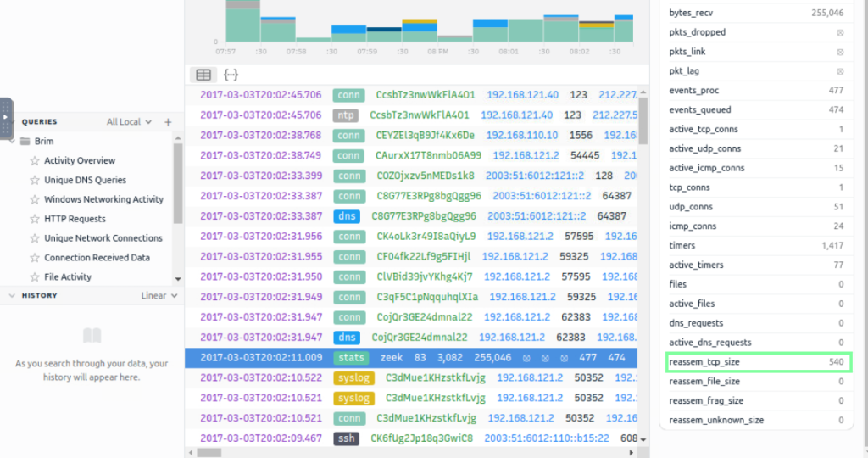Screen dimensions: 868x458
Task: Open the Unique DNS Queries query
Action: (x=85, y=180)
